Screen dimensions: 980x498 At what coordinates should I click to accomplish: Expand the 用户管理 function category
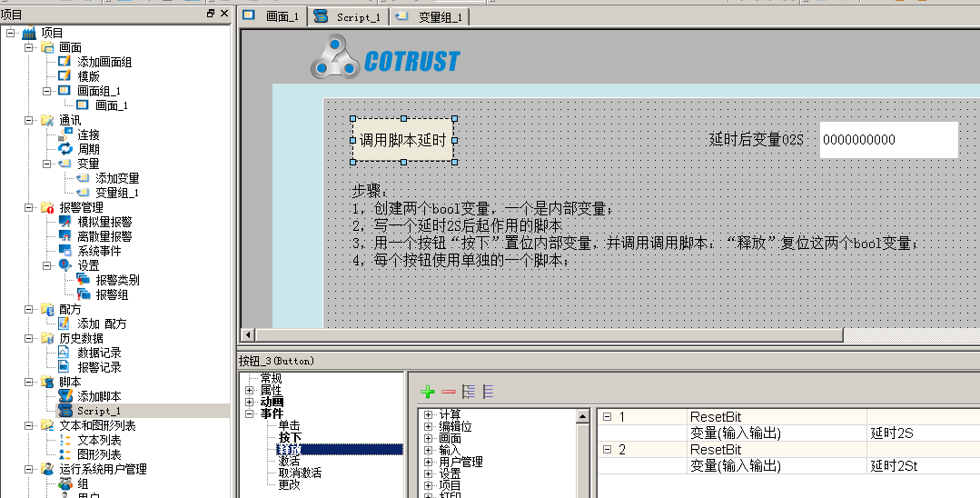[x=428, y=462]
